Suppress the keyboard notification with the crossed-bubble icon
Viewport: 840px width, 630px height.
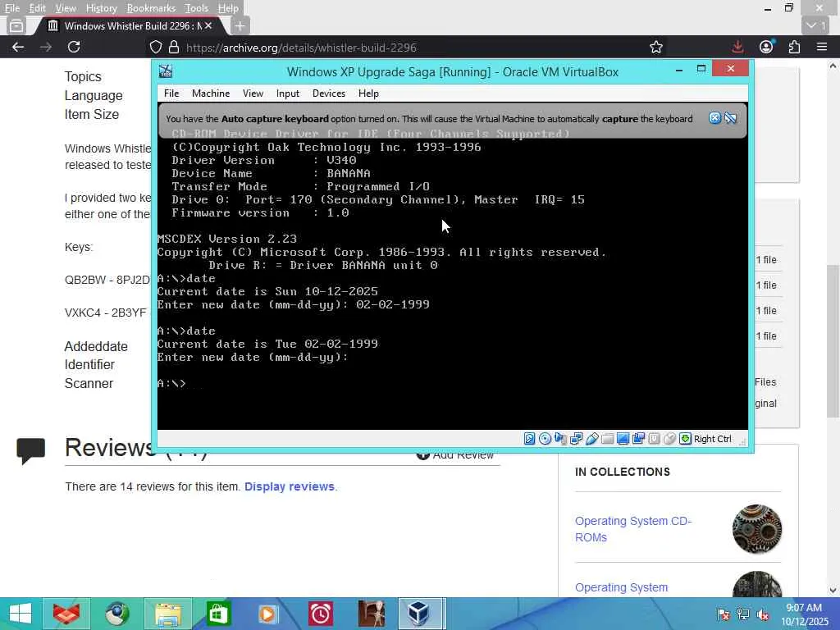[x=731, y=118]
